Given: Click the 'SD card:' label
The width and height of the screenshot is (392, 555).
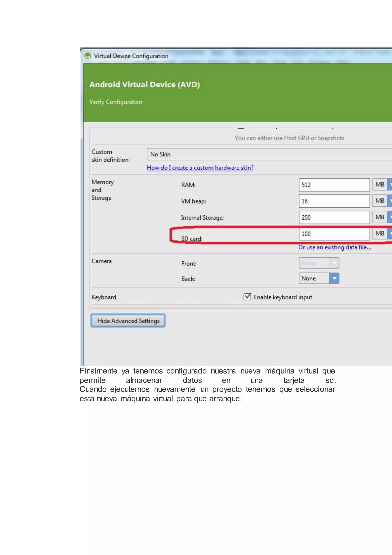Looking at the screenshot, I should 192,239.
